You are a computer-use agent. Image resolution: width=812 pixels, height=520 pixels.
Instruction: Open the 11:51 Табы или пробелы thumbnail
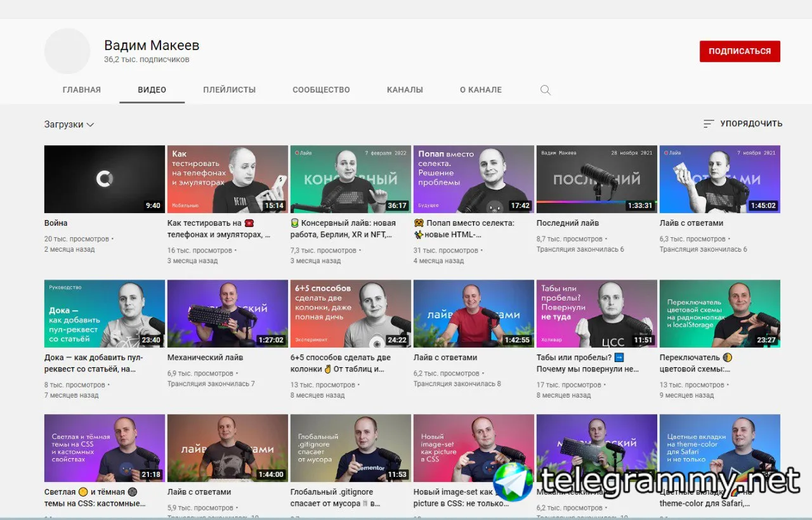(597, 314)
